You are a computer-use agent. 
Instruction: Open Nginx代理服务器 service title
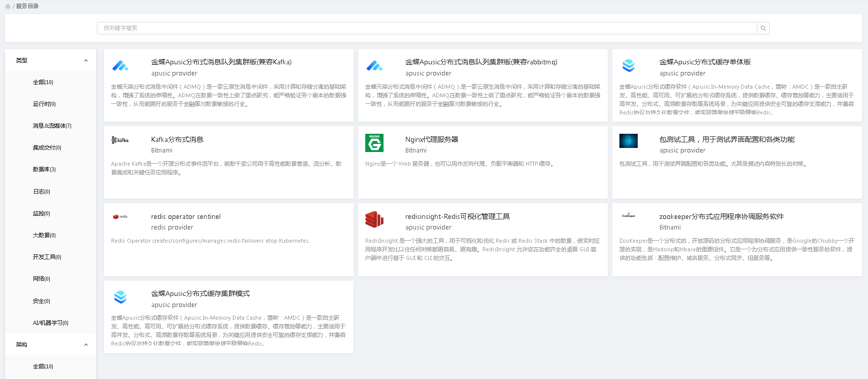(431, 139)
